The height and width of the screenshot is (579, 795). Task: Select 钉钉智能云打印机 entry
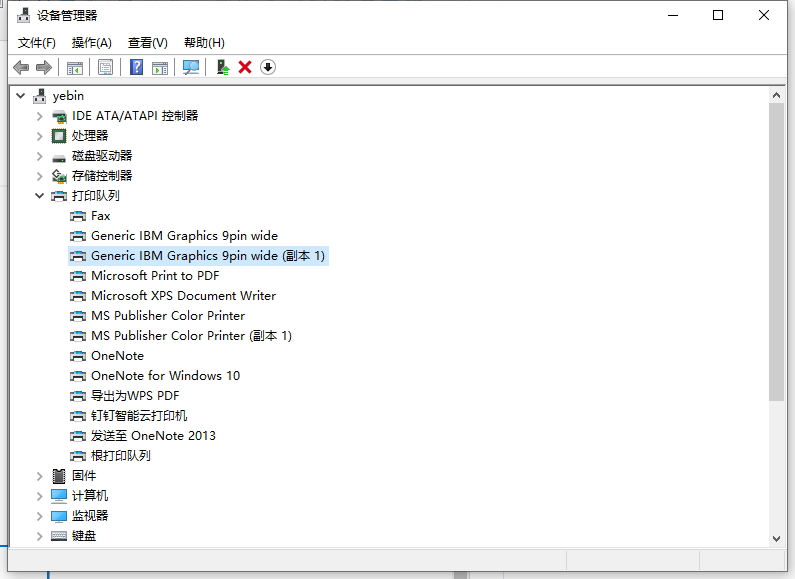click(x=139, y=416)
